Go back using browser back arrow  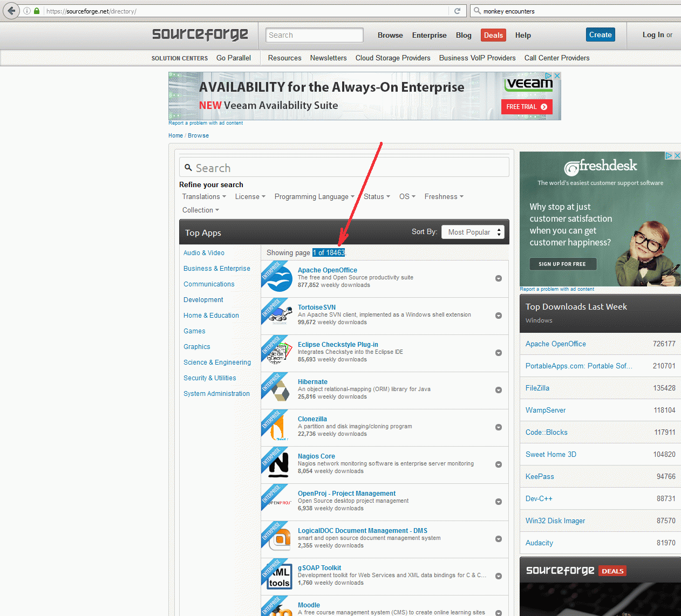11,11
